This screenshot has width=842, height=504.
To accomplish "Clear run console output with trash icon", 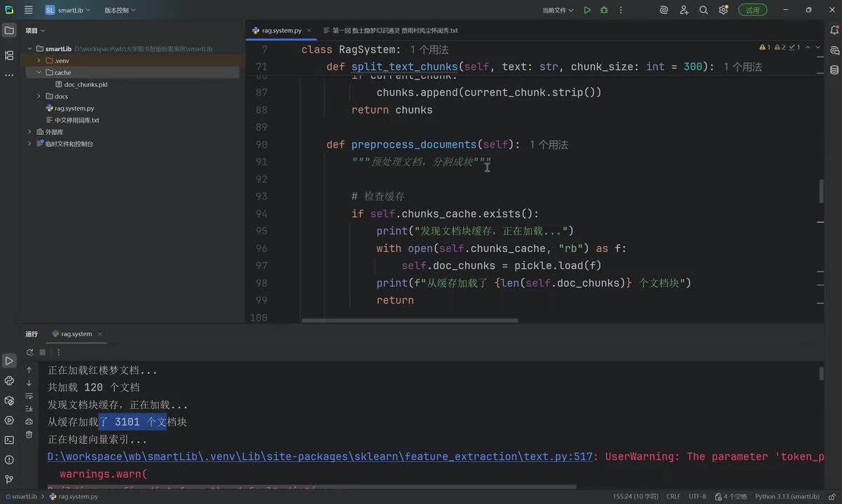I will point(29,434).
